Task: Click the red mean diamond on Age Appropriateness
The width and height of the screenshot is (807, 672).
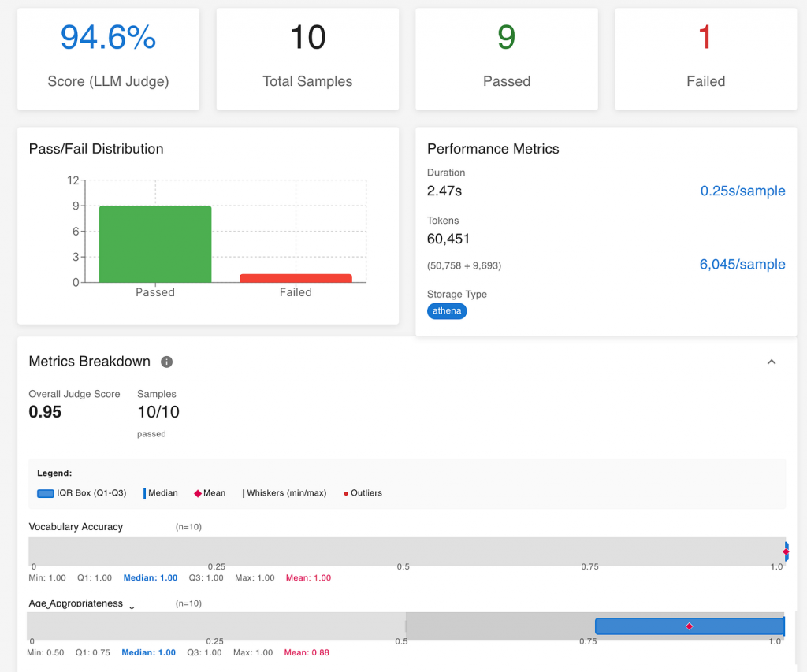Action: (690, 626)
